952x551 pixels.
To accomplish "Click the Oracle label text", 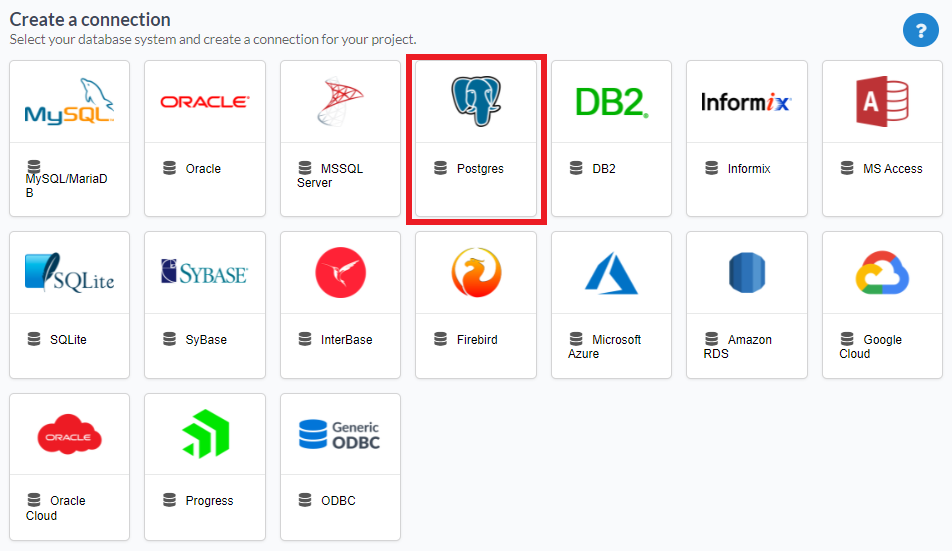I will click(203, 169).
